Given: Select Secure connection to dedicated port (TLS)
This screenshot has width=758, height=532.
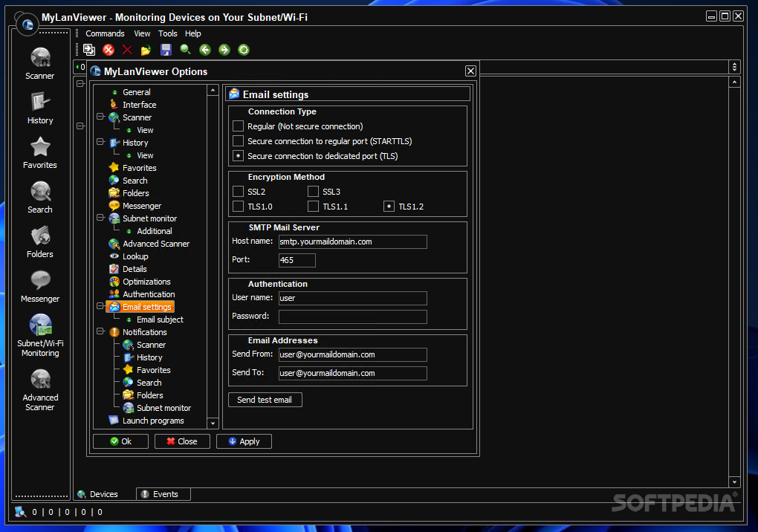Looking at the screenshot, I should pos(239,156).
